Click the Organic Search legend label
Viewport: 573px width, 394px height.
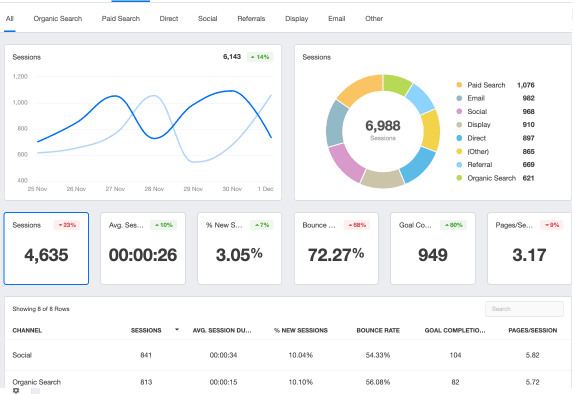(492, 178)
